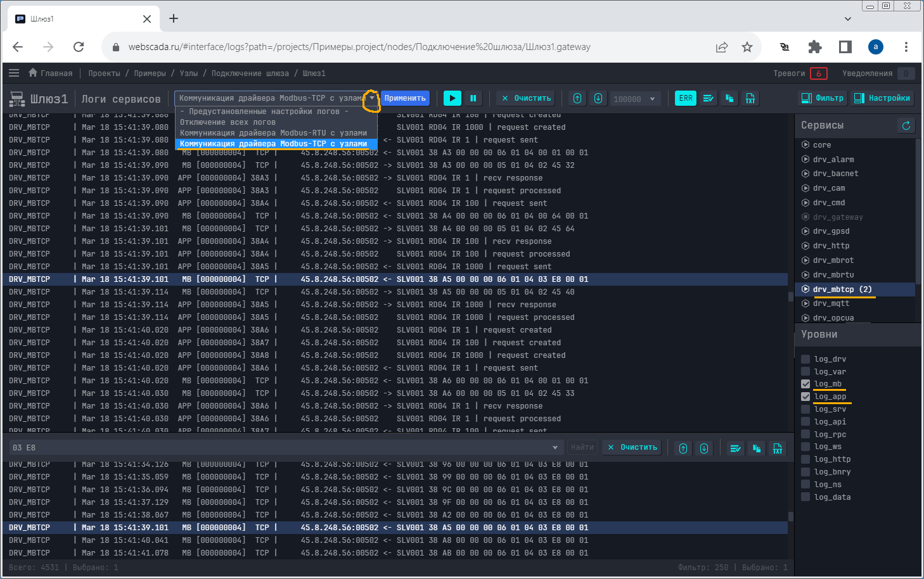This screenshot has height=579, width=924.
Task: Open the Фильтр filter panel
Action: [823, 98]
